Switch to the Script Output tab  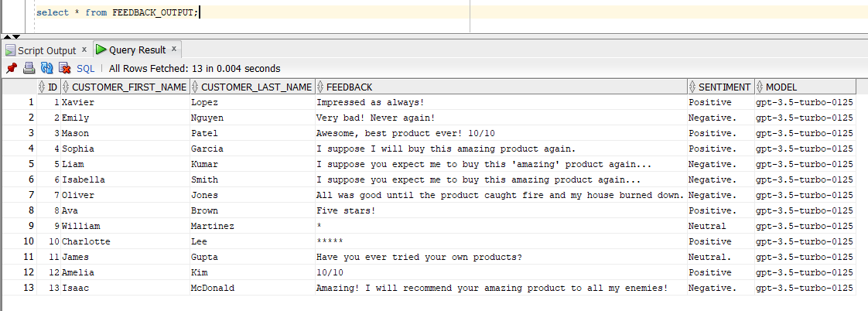click(x=46, y=50)
